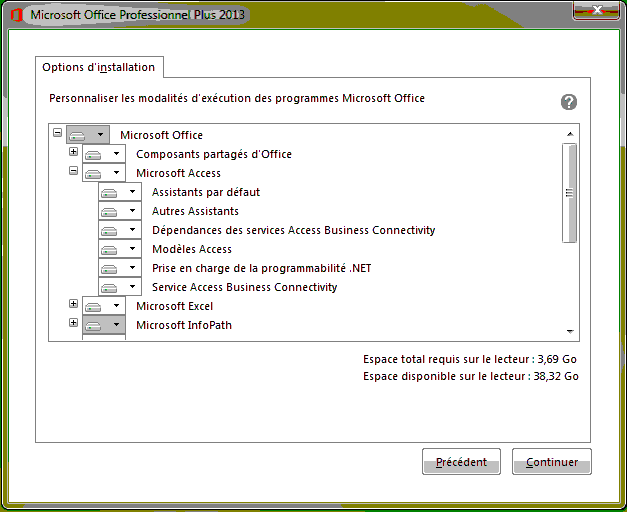
Task: Expand the Composants partagés d'Office node
Action: [73, 152]
